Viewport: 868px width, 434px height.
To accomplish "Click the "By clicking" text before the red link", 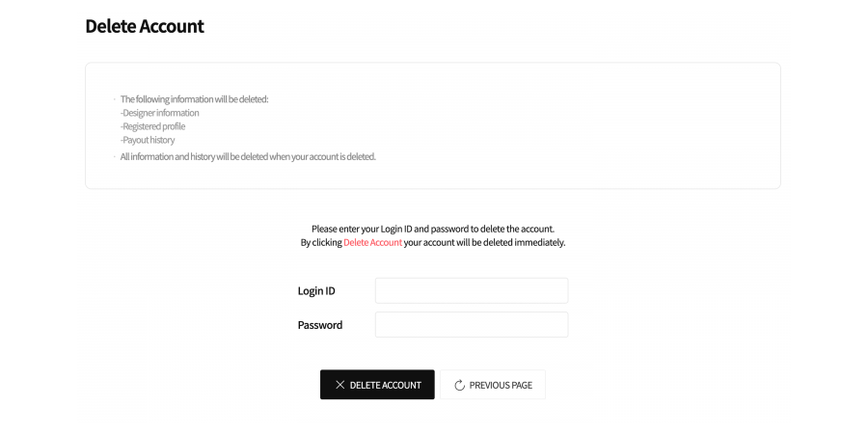I will tap(321, 243).
